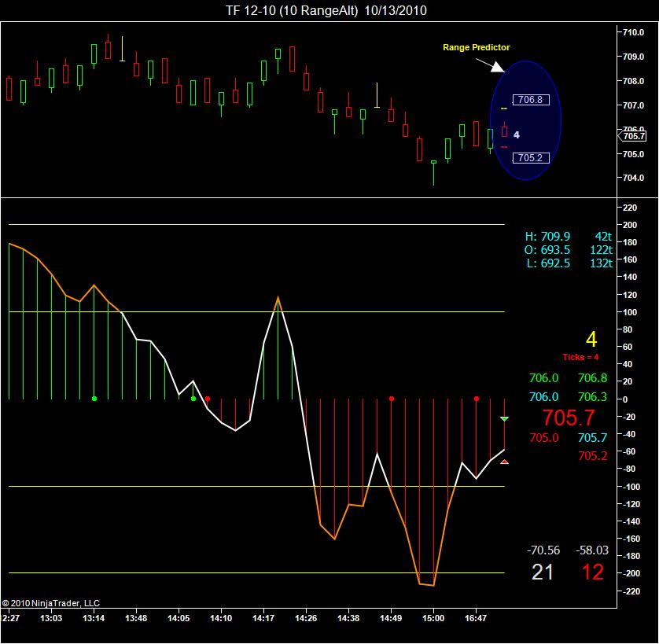This screenshot has height=644, width=659.
Task: Click the 708.0 price axis label
Action: (633, 81)
